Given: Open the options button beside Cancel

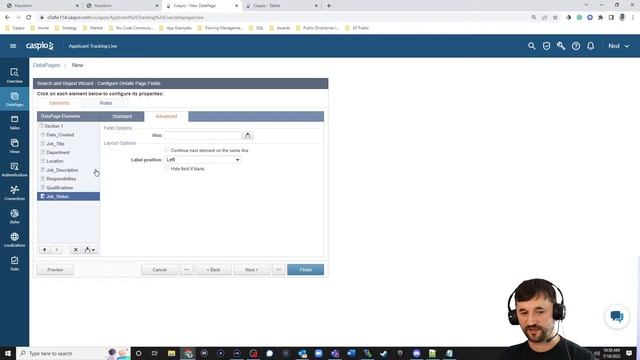Looking at the screenshot, I should pyautogui.click(x=186, y=269).
